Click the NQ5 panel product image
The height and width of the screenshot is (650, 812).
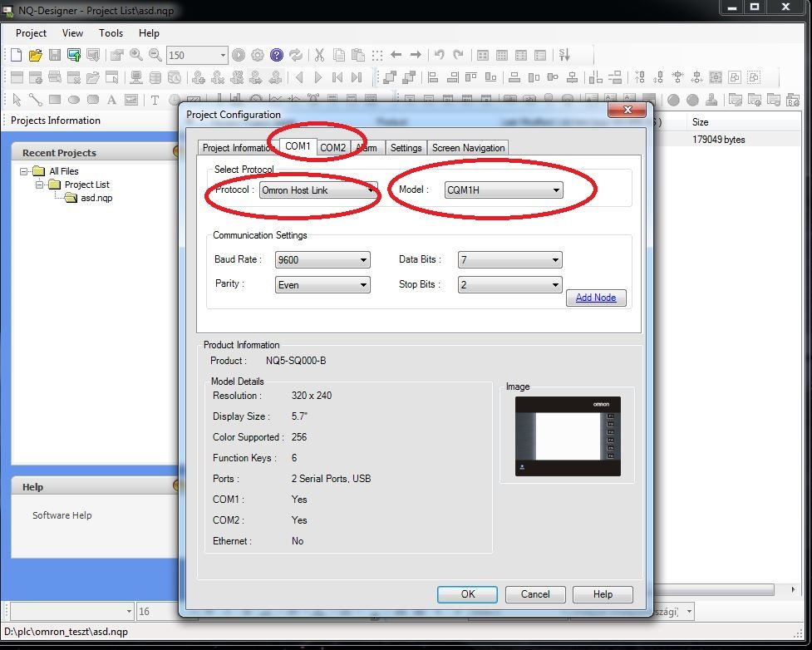point(568,436)
